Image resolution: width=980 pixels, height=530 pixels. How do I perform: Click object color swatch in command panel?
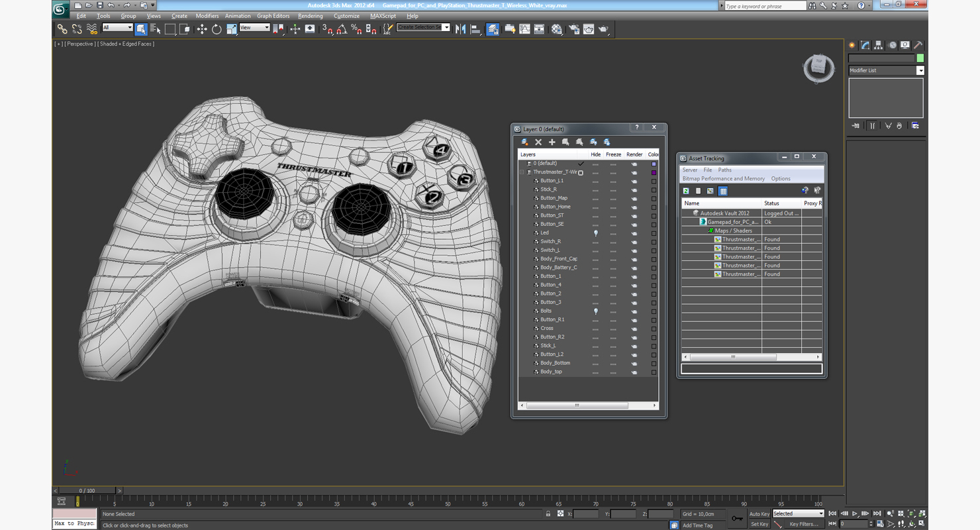click(920, 58)
